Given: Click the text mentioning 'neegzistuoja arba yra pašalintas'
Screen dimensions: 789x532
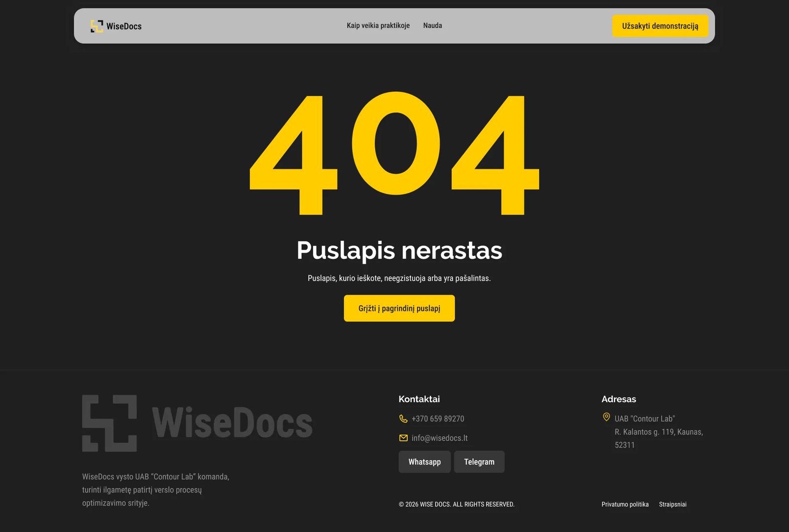Looking at the screenshot, I should [x=399, y=278].
